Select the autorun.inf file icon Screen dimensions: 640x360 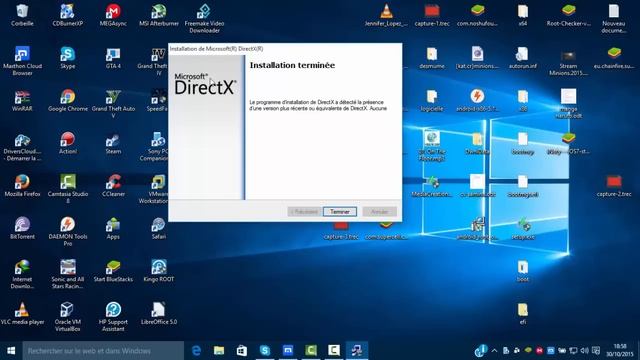point(523,58)
